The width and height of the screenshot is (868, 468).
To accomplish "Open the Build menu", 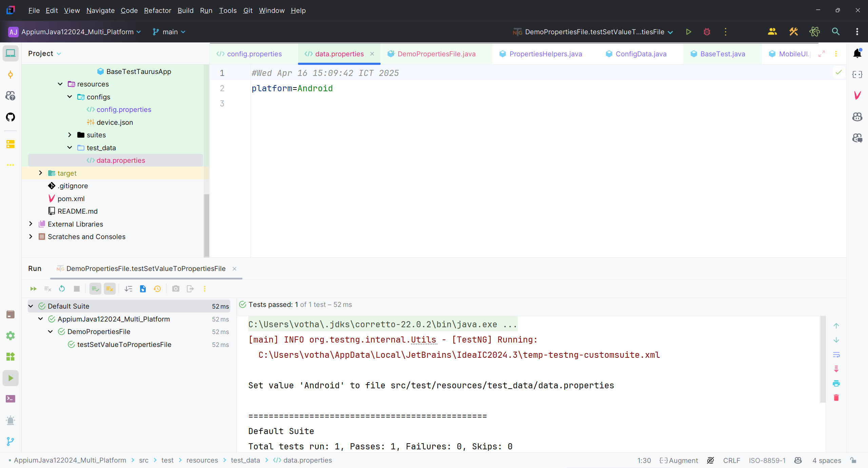I will tap(185, 11).
